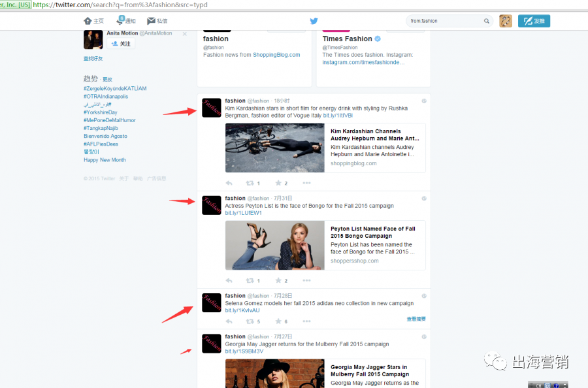The width and height of the screenshot is (588, 388).
Task: Click the 查找好友 find friends link
Action: [93, 59]
